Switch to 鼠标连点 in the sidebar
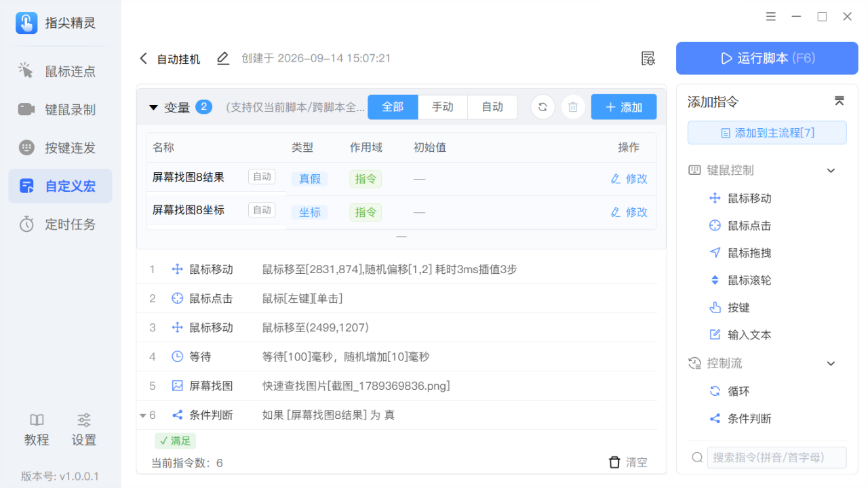Viewport: 868px width, 488px height. click(60, 71)
